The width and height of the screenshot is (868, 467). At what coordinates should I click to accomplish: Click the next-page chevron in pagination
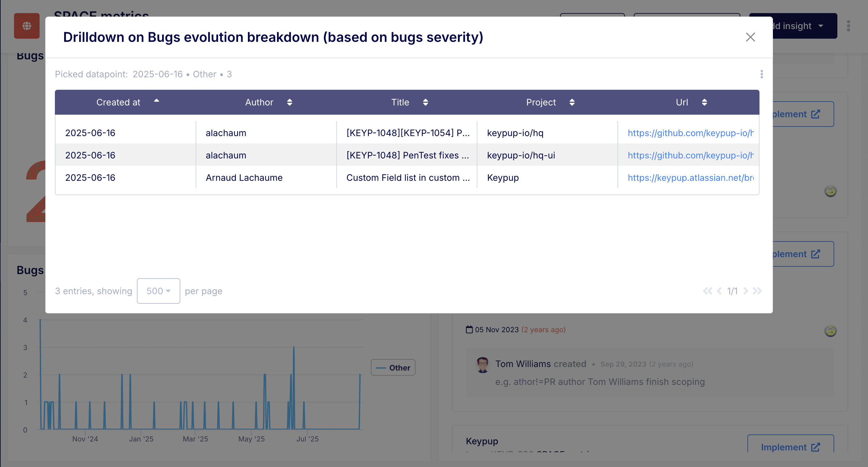pyautogui.click(x=746, y=291)
